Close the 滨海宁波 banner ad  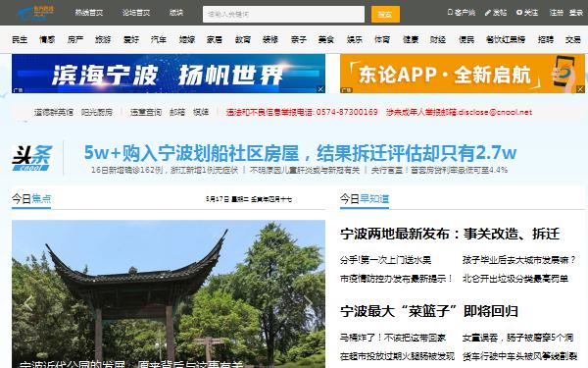(320, 89)
